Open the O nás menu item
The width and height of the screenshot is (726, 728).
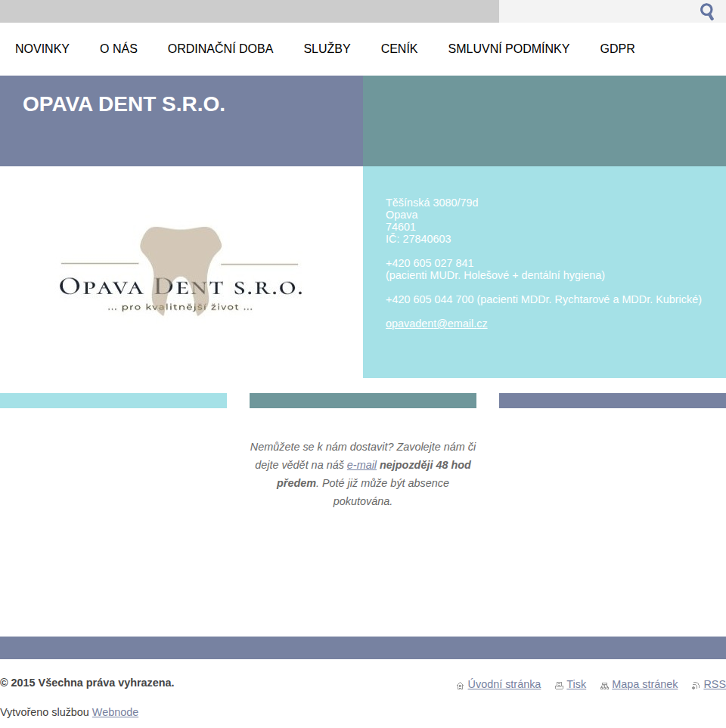[119, 48]
